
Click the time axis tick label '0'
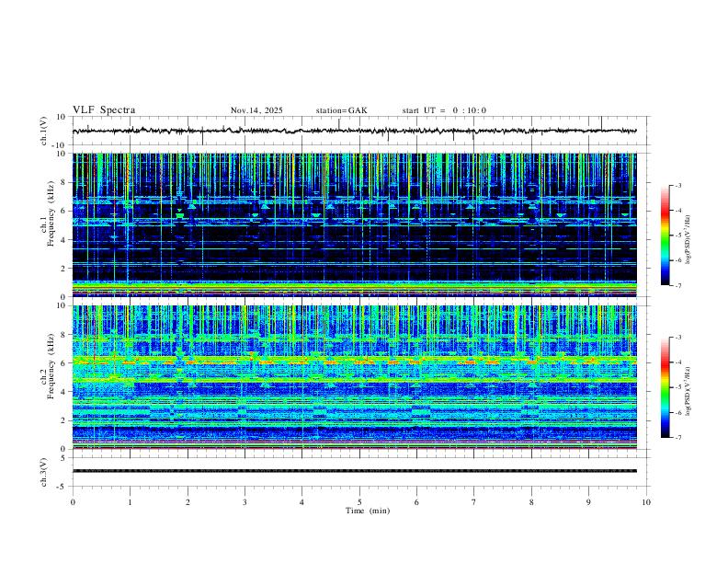(73, 502)
